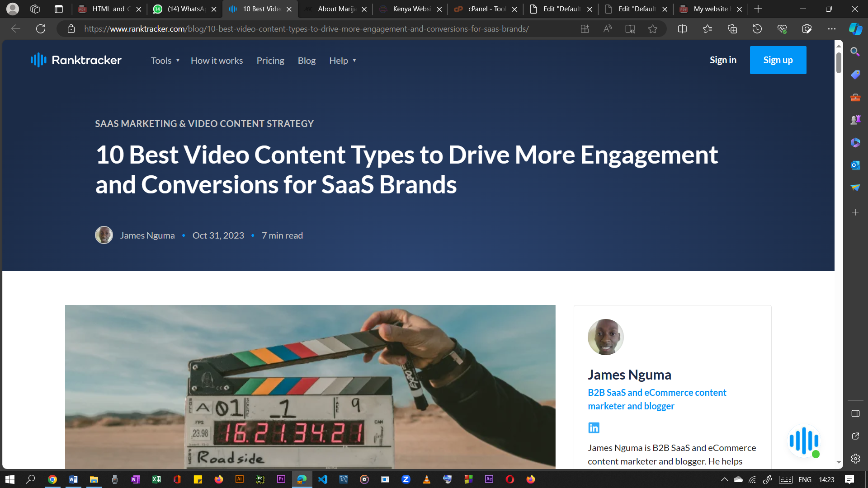Expand the Help dropdown menu
This screenshot has width=868, height=488.
click(342, 61)
